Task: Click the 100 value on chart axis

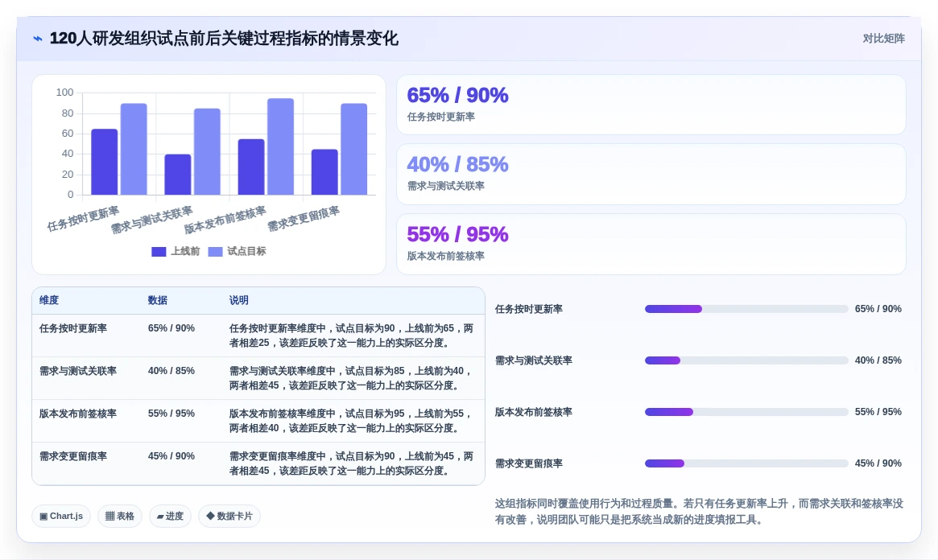Action: point(64,93)
